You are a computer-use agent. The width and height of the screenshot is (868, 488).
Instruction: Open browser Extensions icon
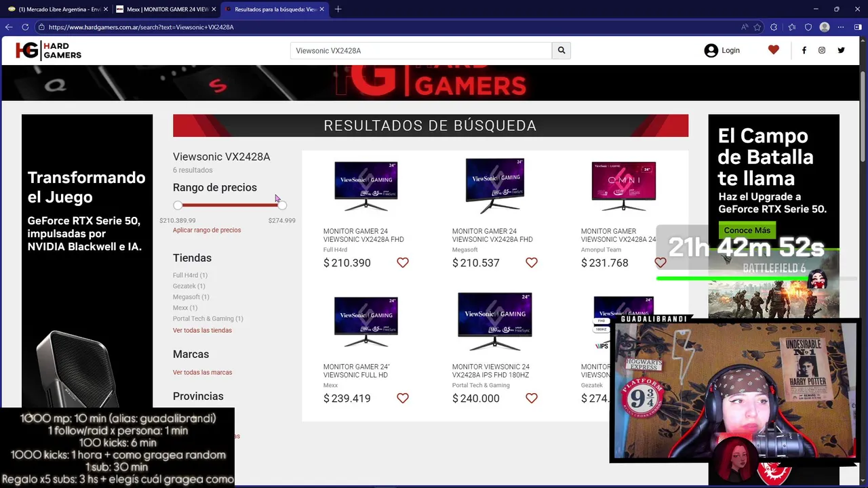point(775,27)
